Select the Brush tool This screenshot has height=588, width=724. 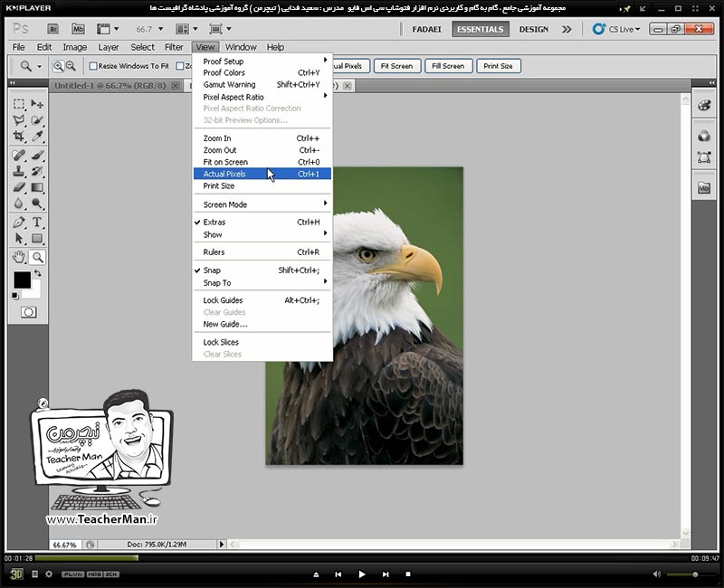(37, 155)
